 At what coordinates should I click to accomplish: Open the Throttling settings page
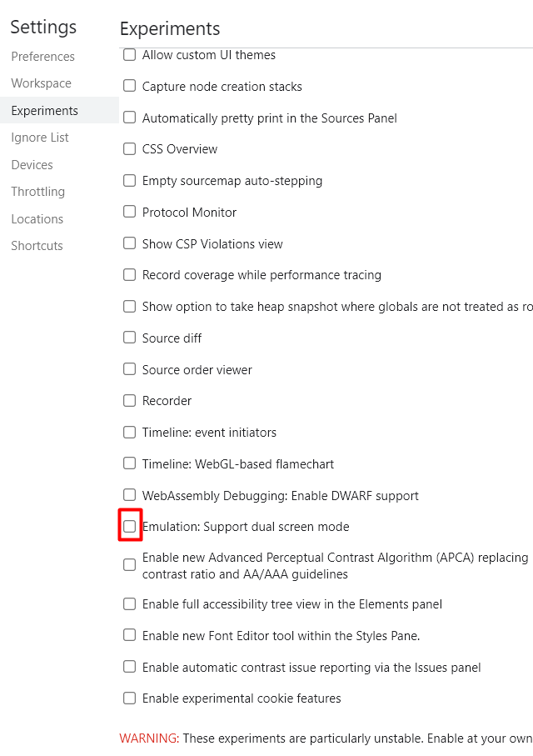tap(37, 191)
